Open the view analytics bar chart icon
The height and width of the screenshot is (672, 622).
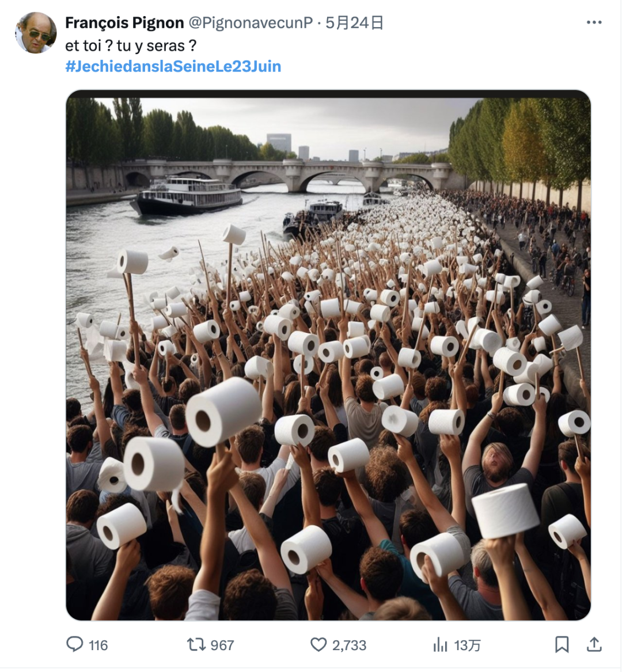point(440,644)
